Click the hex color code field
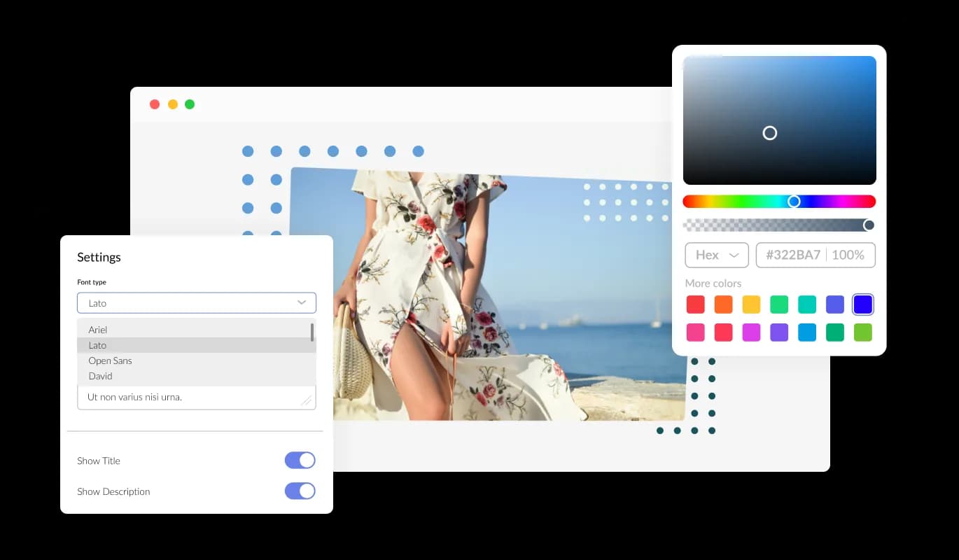Image resolution: width=959 pixels, height=560 pixels. (x=793, y=255)
